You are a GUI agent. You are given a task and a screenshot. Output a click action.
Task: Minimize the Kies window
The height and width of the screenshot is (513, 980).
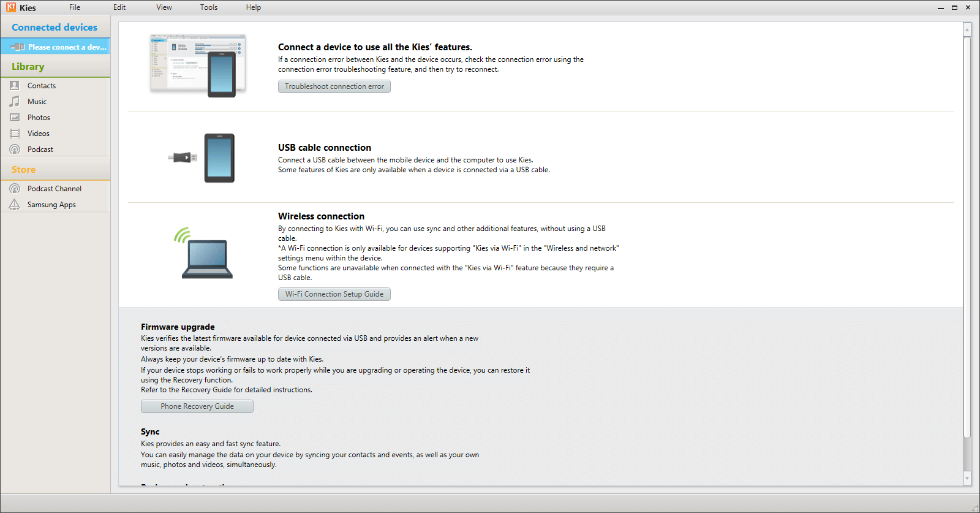[x=941, y=8]
